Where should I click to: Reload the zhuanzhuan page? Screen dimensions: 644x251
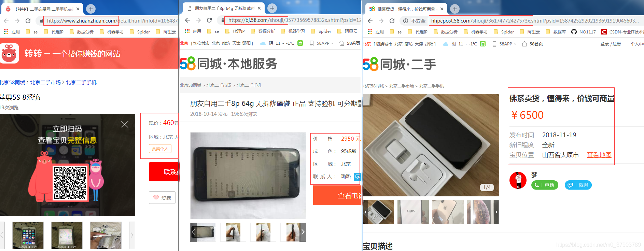(x=28, y=21)
